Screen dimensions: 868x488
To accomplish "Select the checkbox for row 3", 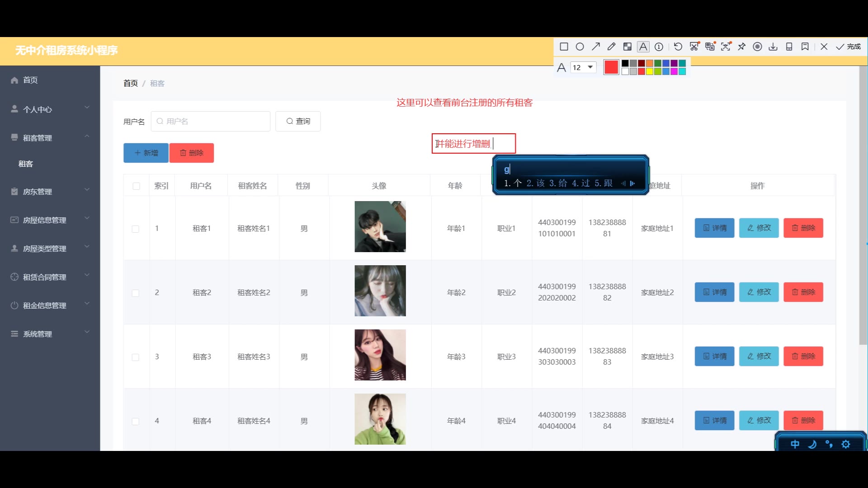I will click(x=136, y=357).
